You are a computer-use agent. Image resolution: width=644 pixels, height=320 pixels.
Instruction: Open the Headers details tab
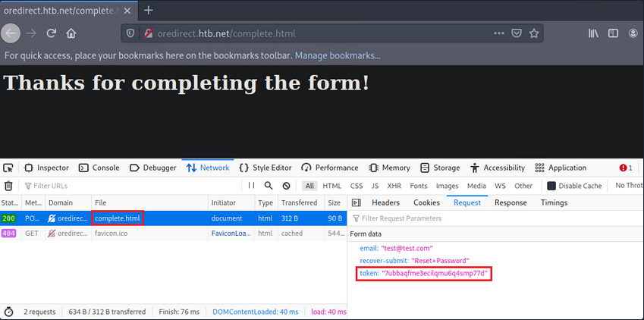tap(385, 203)
